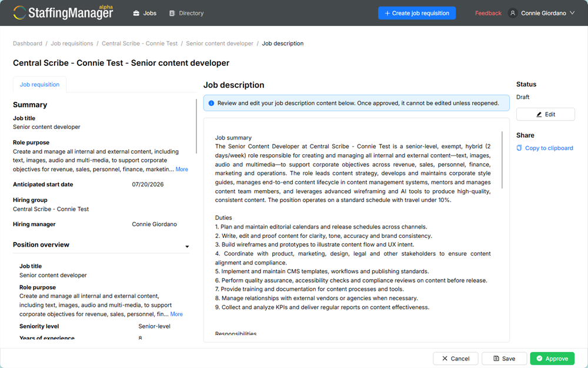Viewport: 588px width, 368px height.
Task: Click the 'Draft' status text
Action: click(523, 97)
